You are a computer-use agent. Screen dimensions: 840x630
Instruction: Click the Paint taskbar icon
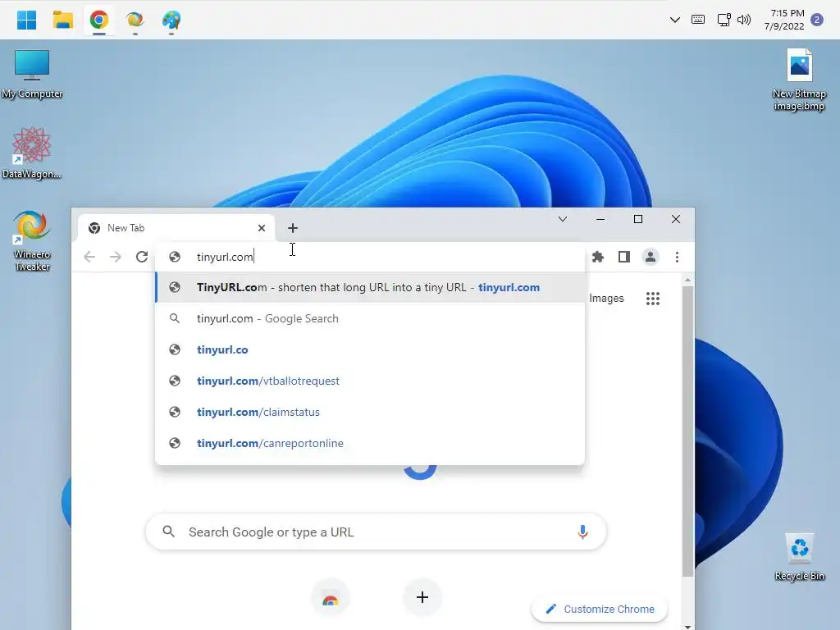[171, 21]
